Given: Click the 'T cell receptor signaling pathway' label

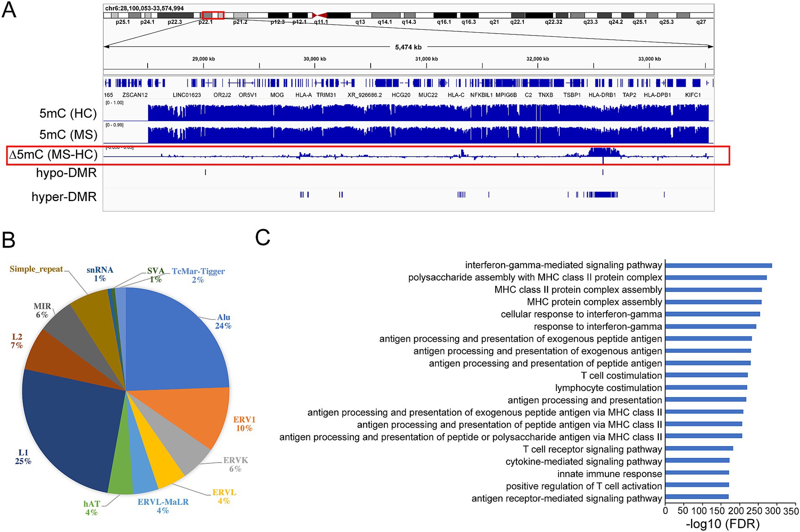Looking at the screenshot, I should 592,449.
